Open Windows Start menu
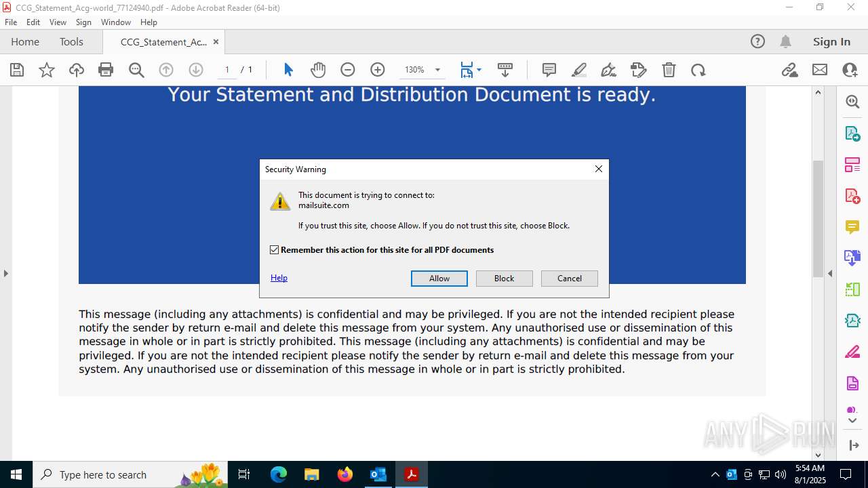This screenshot has height=488, width=868. [x=16, y=474]
